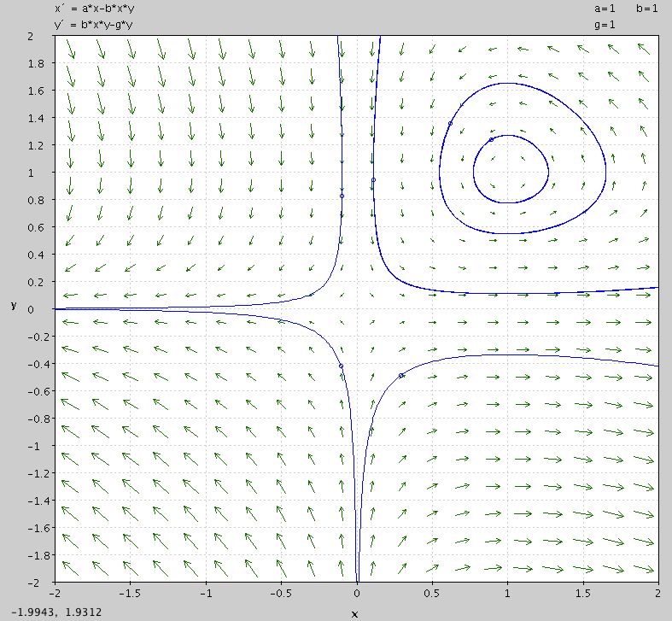Click the x axis label below the plot
Viewport: 672px width, 621px height.
pos(354,614)
